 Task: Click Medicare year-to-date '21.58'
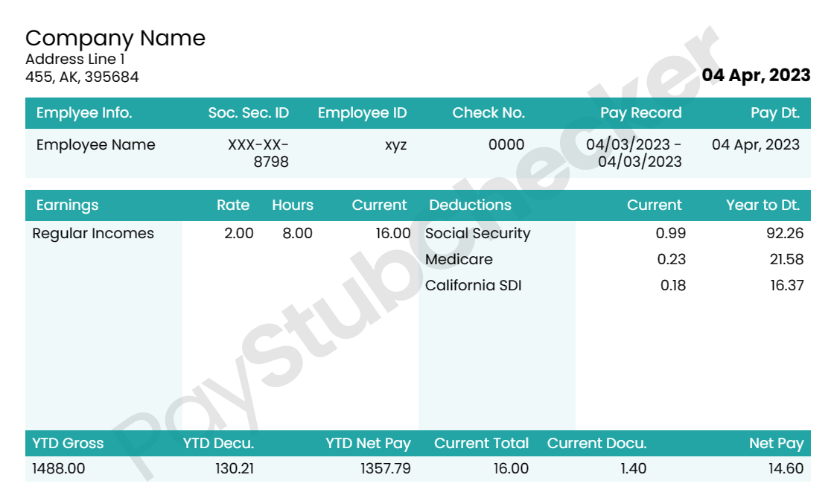click(x=786, y=259)
